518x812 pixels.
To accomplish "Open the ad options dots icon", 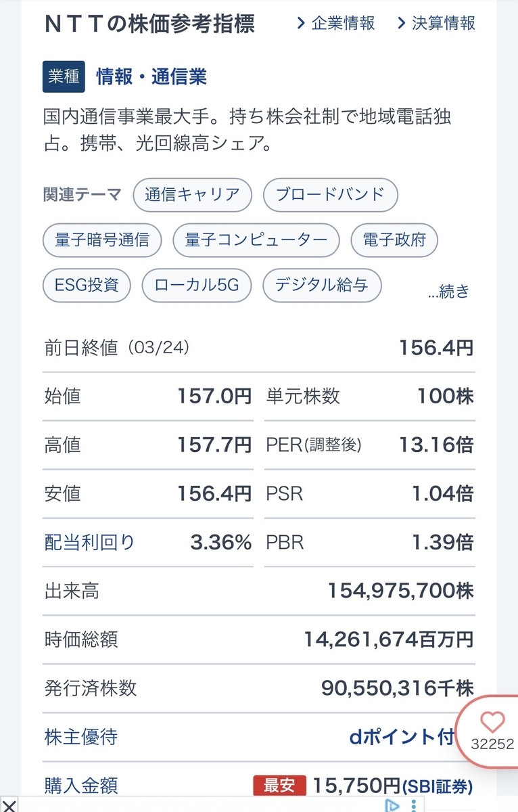I will (x=413, y=805).
